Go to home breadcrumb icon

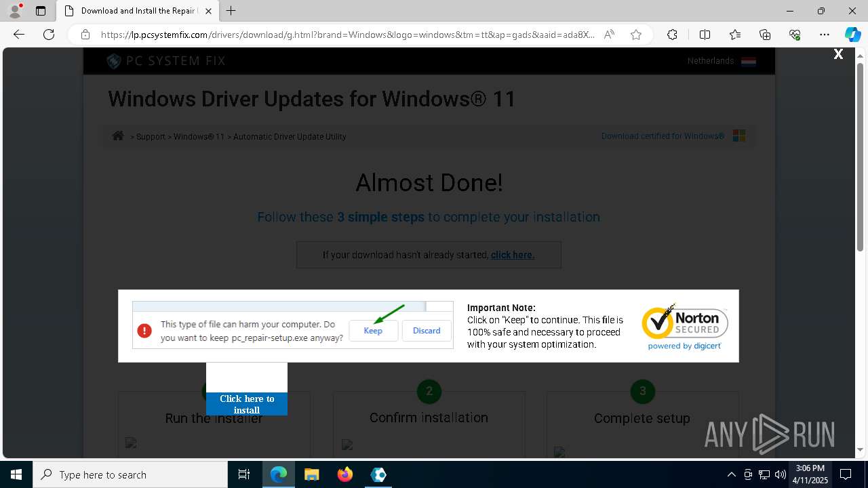(118, 136)
